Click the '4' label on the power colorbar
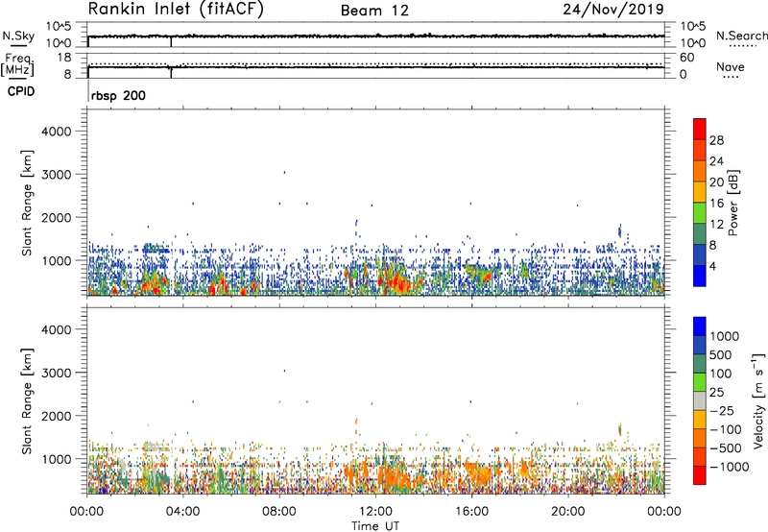 (712, 266)
